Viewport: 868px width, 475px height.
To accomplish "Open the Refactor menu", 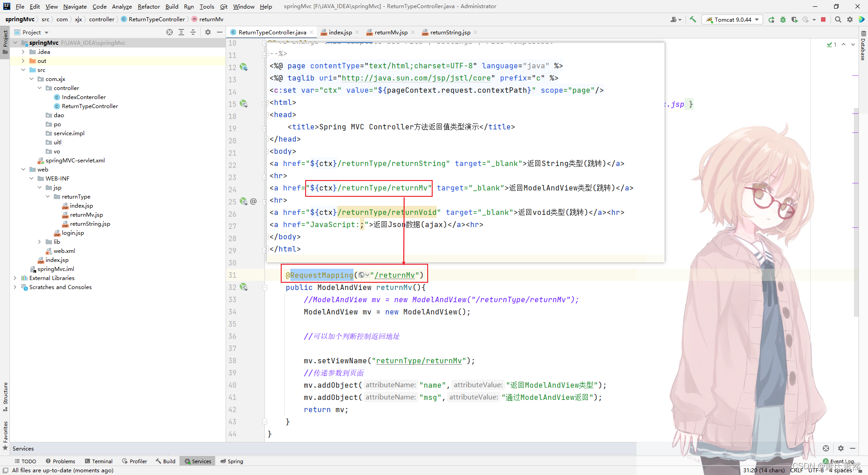I will pyautogui.click(x=149, y=6).
